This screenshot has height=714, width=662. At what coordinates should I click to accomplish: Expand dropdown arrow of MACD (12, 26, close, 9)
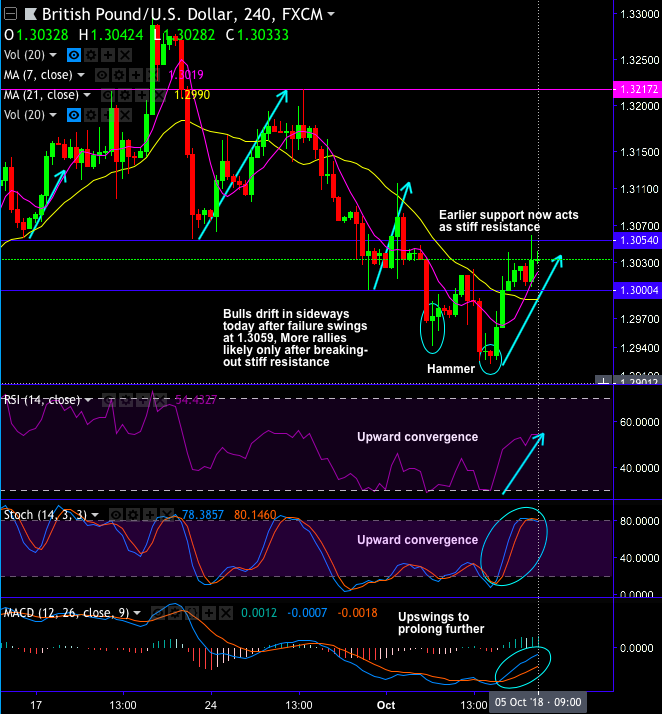coord(137,613)
